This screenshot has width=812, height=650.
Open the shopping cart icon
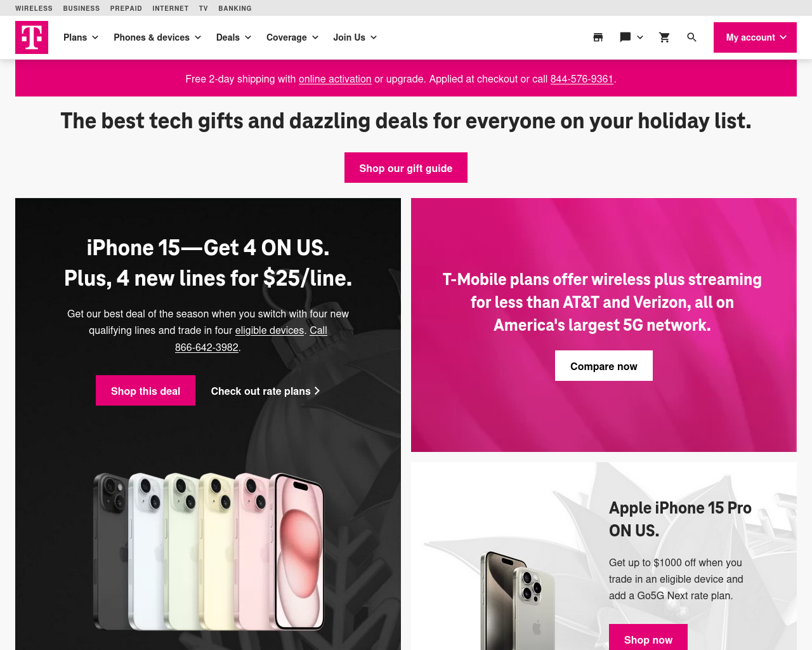point(664,37)
